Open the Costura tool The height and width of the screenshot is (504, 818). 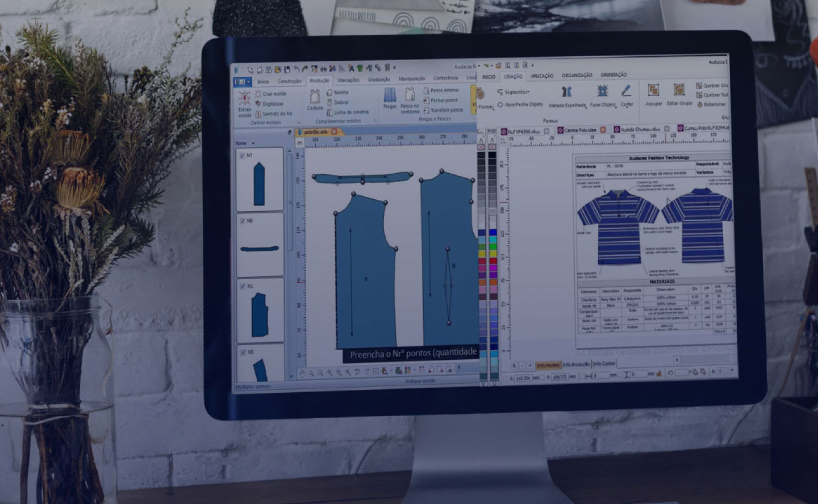pyautogui.click(x=315, y=100)
